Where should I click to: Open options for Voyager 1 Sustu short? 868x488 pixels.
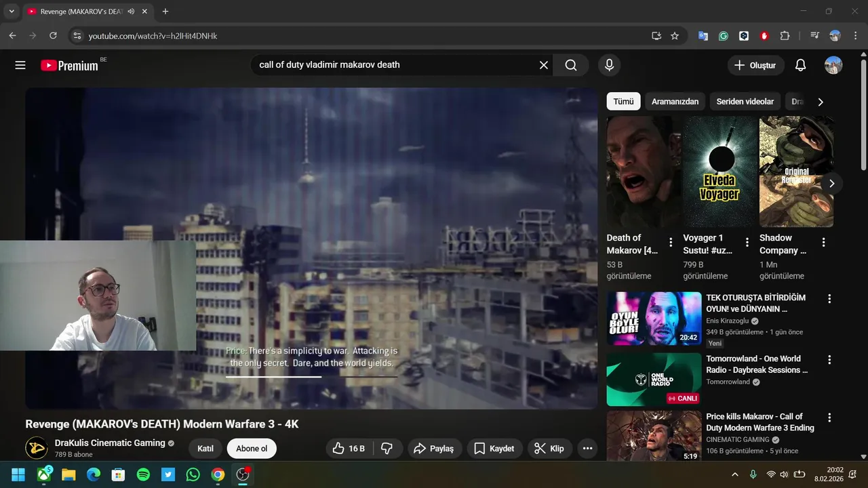(x=747, y=243)
